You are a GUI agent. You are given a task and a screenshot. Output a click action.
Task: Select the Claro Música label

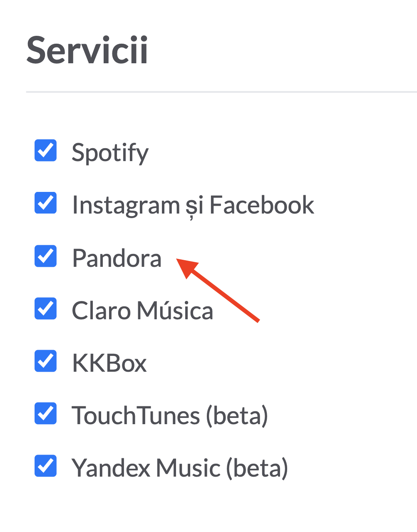(x=142, y=311)
